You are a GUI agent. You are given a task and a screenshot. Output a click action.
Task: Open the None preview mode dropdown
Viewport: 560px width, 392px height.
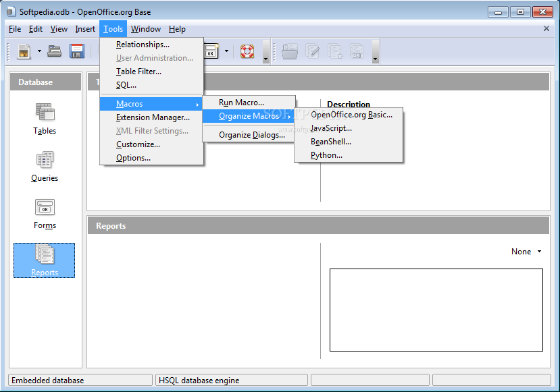(526, 252)
